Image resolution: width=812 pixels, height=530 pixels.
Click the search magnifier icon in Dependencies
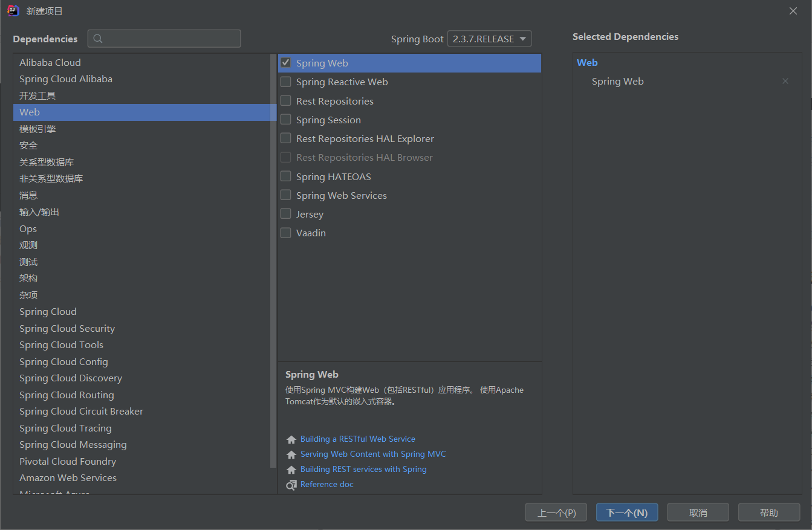(98, 39)
